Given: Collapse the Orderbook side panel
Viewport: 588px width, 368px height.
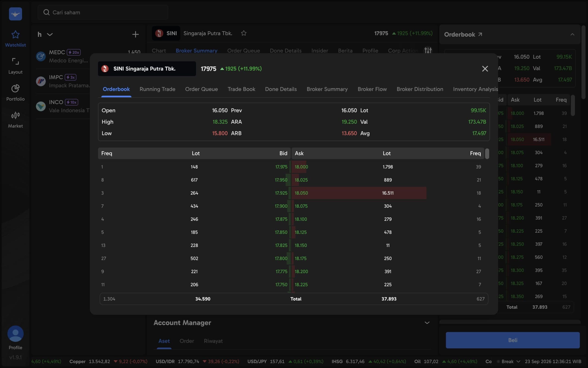Looking at the screenshot, I should point(572,34).
